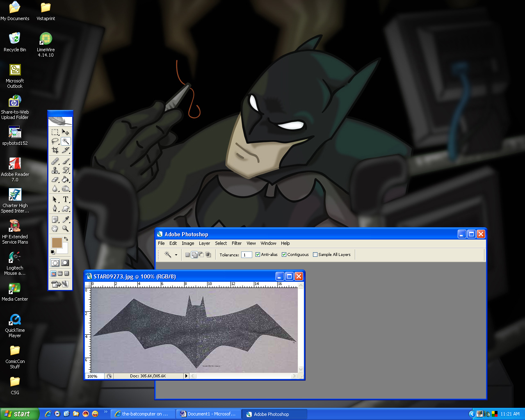
Task: Select the Notes tool
Action: click(55, 219)
